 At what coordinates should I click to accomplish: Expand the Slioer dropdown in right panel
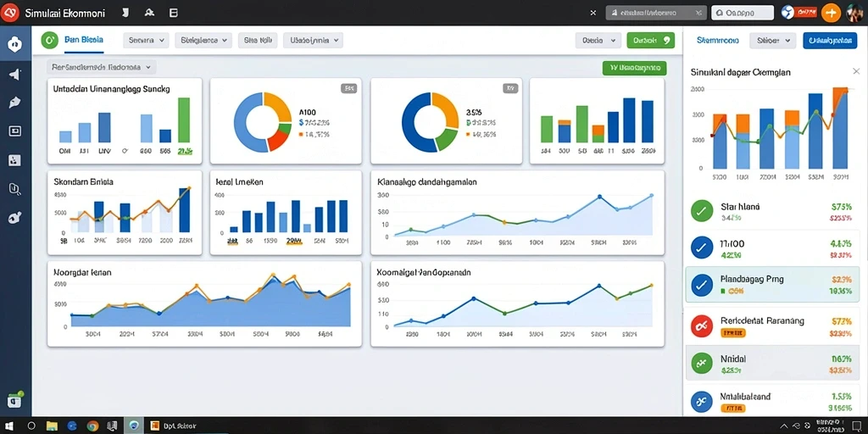pyautogui.click(x=773, y=41)
